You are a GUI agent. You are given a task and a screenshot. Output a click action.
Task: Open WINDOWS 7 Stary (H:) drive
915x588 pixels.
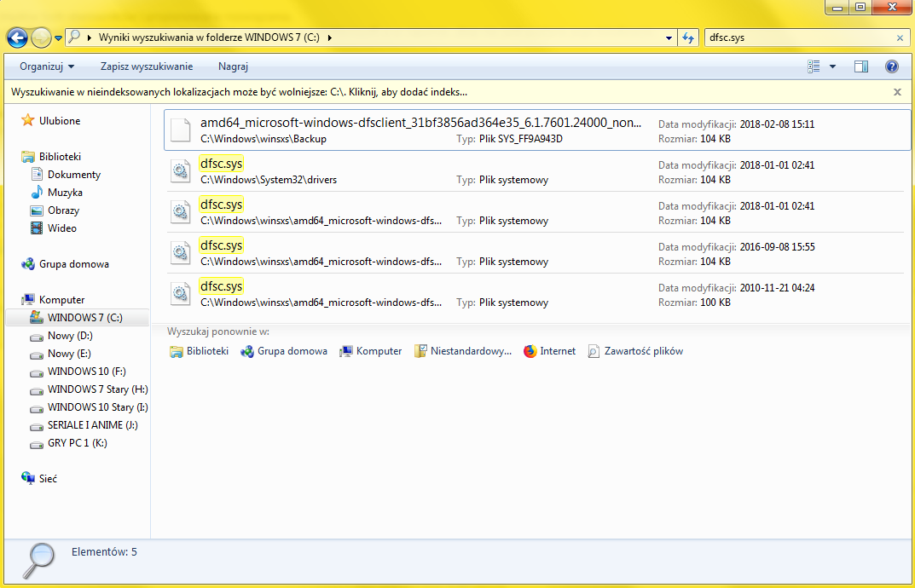coord(97,389)
